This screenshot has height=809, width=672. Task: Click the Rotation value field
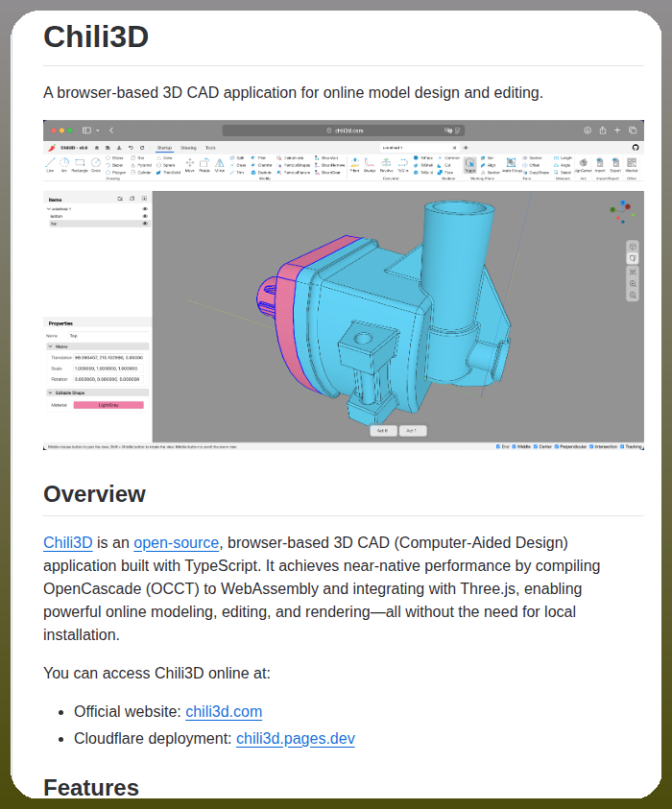coord(108,379)
